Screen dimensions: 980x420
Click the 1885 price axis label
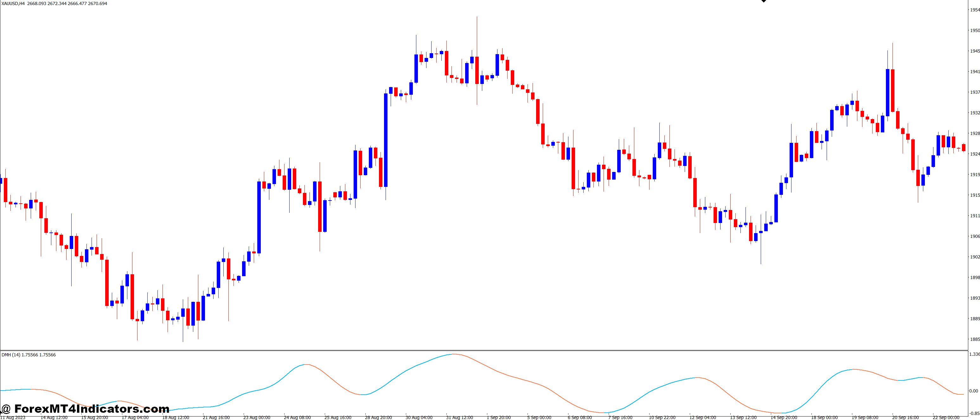(975, 339)
